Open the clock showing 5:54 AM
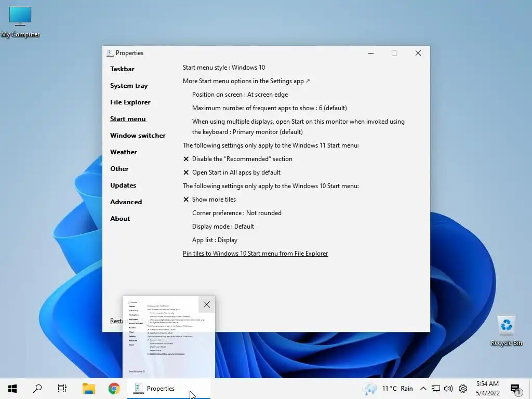This screenshot has width=532, height=399. point(487,389)
